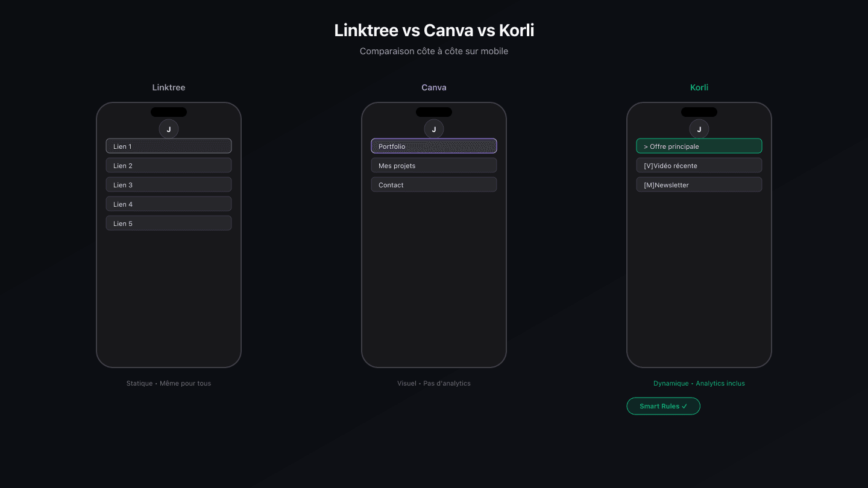Image resolution: width=868 pixels, height=488 pixels.
Task: Tap the Newsletter link in Korli phone
Action: tap(699, 184)
